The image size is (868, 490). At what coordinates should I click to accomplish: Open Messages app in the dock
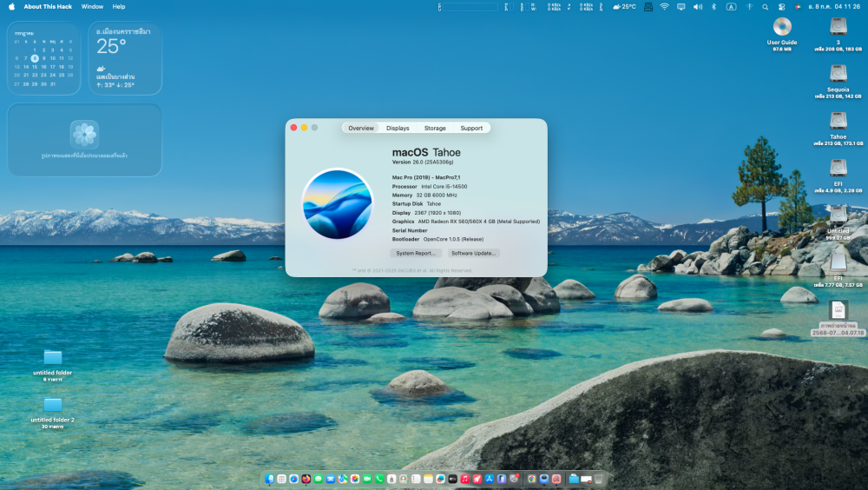[319, 479]
